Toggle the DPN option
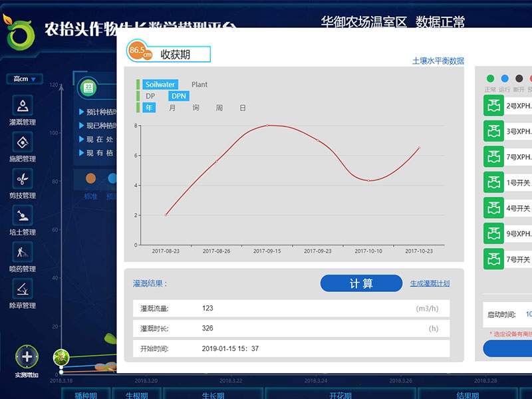Viewport: 532px width, 399px height. [179, 96]
